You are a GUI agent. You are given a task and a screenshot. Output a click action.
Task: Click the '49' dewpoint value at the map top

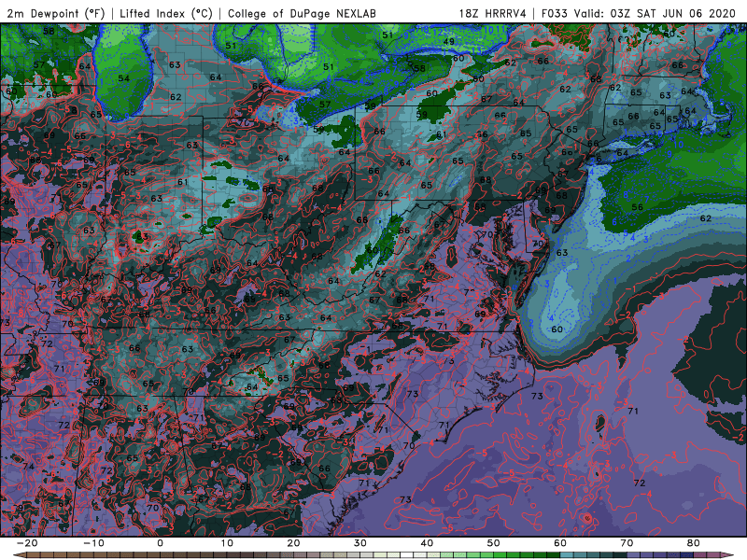click(x=449, y=42)
